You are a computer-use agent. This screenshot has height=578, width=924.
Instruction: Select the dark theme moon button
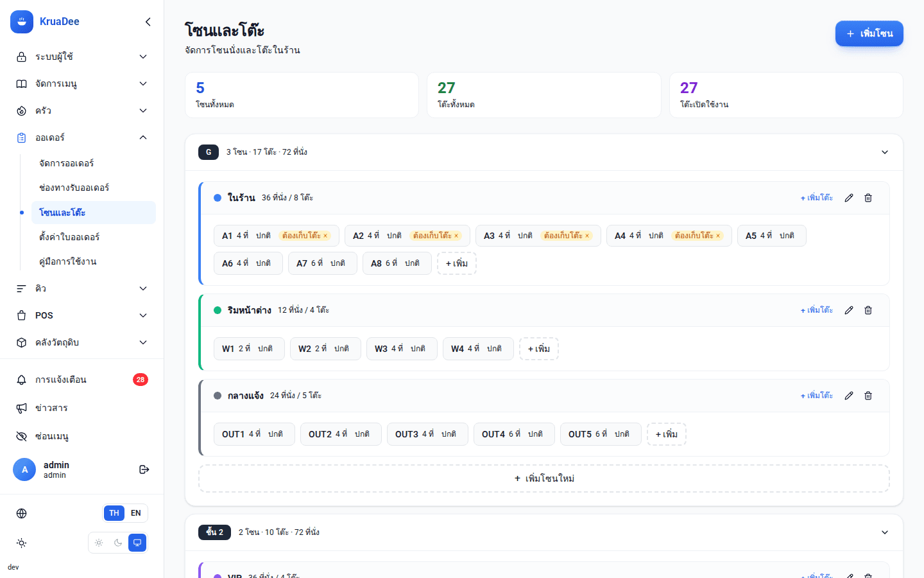118,543
